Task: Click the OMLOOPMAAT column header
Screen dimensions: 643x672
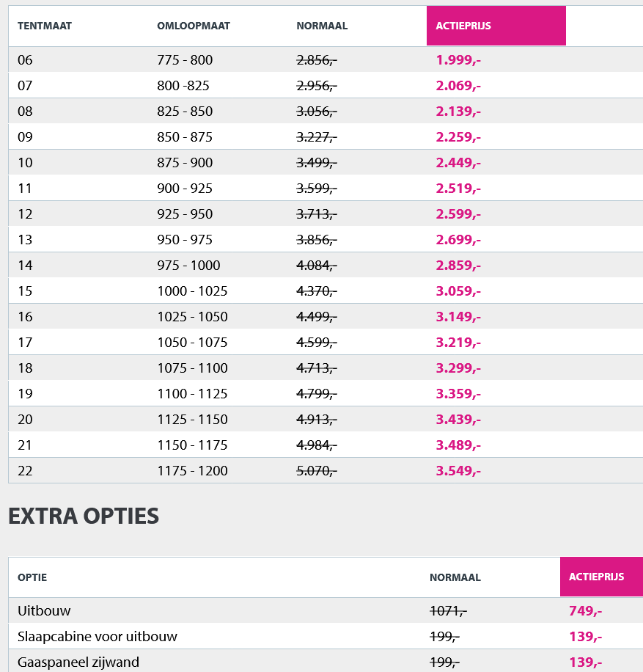Action: coord(194,26)
